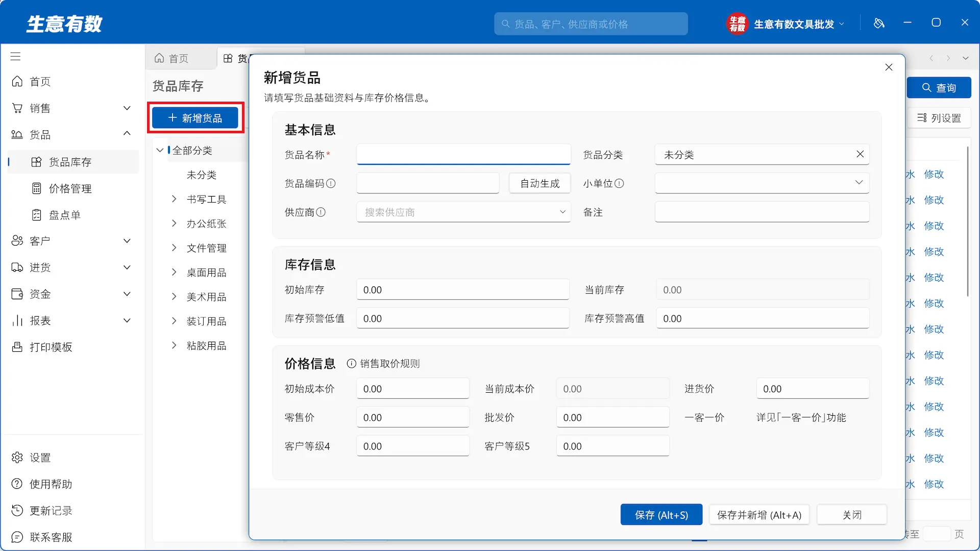Viewport: 980px width, 551px height.
Task: Click the info icon next to 货品编码
Action: (331, 183)
